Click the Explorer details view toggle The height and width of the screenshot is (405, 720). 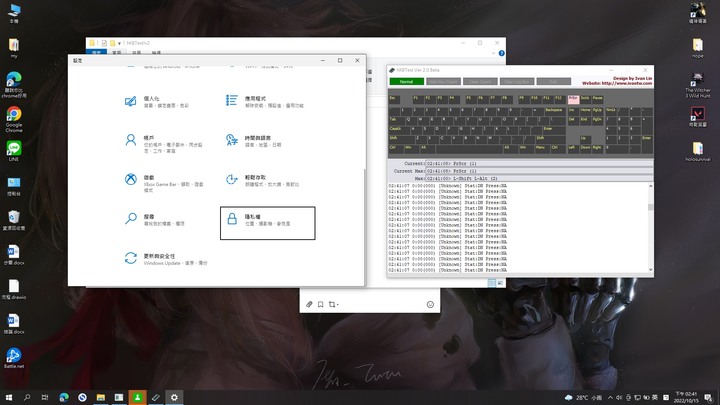click(x=492, y=283)
